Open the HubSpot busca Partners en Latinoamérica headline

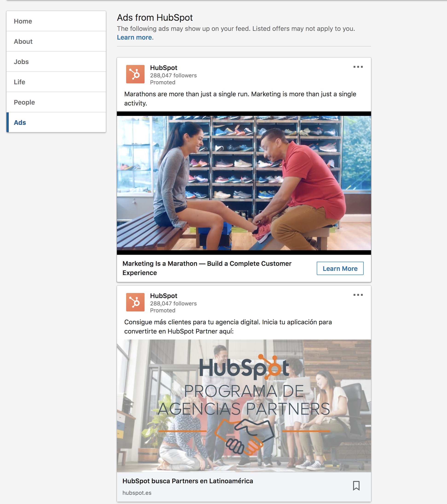click(x=188, y=481)
